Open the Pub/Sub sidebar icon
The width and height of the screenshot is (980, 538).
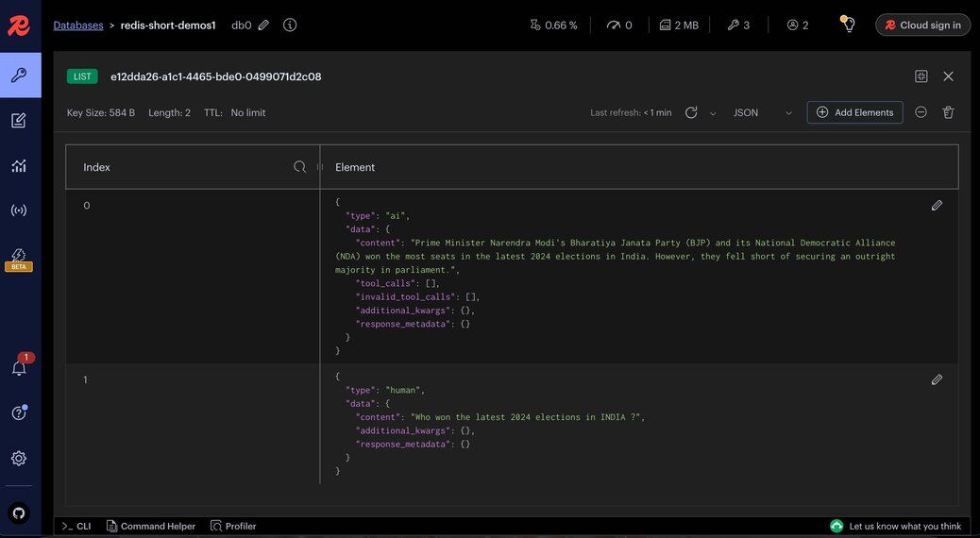(19, 210)
